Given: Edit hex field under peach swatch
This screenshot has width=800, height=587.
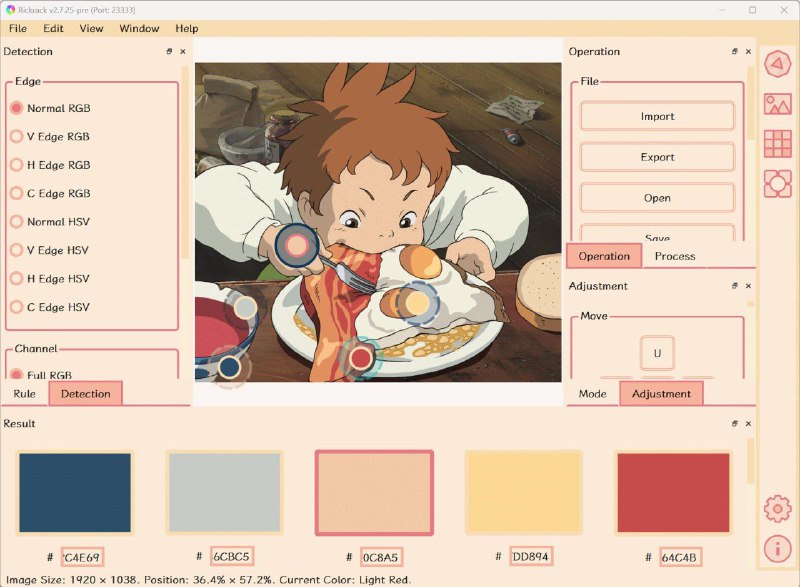Looking at the screenshot, I should 381,557.
